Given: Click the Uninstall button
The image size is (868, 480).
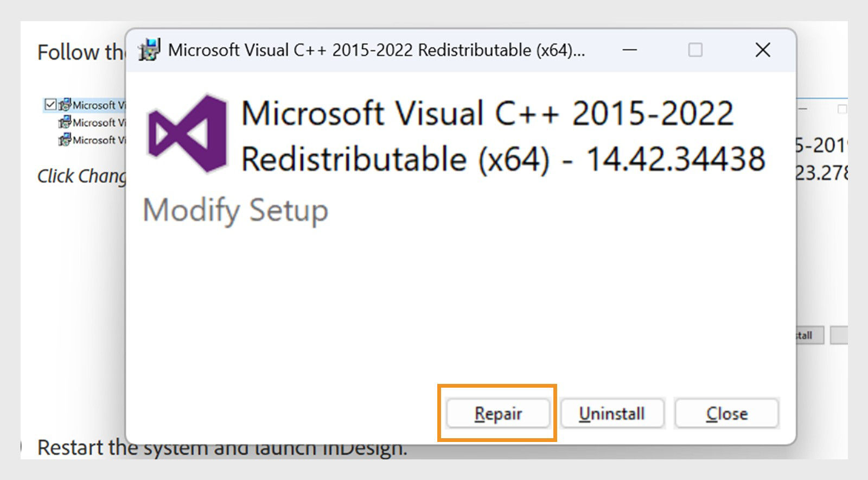Looking at the screenshot, I should pos(612,413).
